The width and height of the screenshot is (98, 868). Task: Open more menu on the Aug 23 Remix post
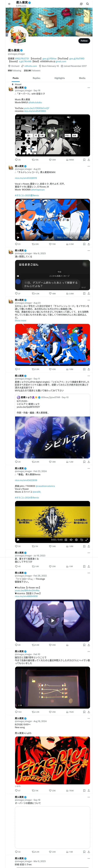point(89,166)
